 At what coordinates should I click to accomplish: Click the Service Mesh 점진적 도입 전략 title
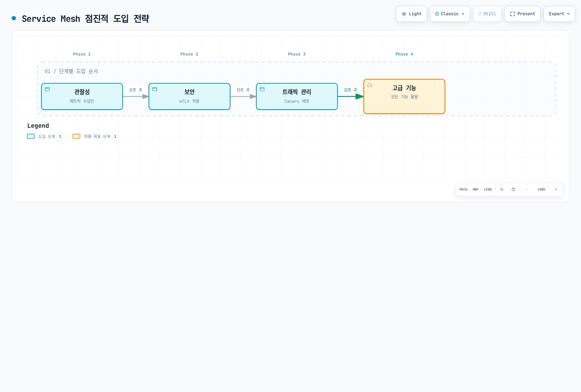(86, 19)
